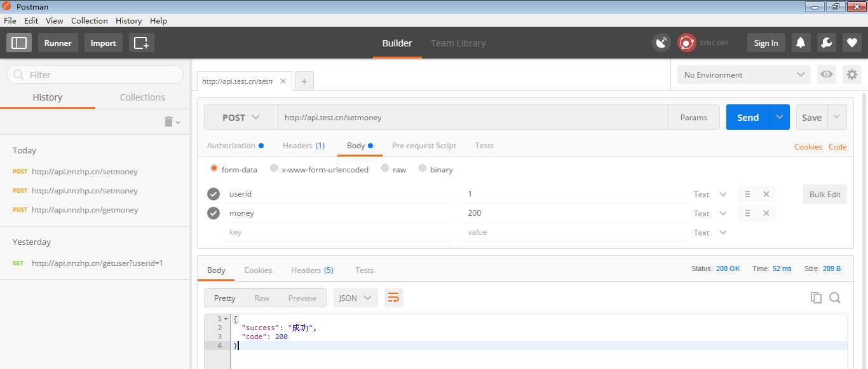Close the api.test.cn request tab

(283, 81)
